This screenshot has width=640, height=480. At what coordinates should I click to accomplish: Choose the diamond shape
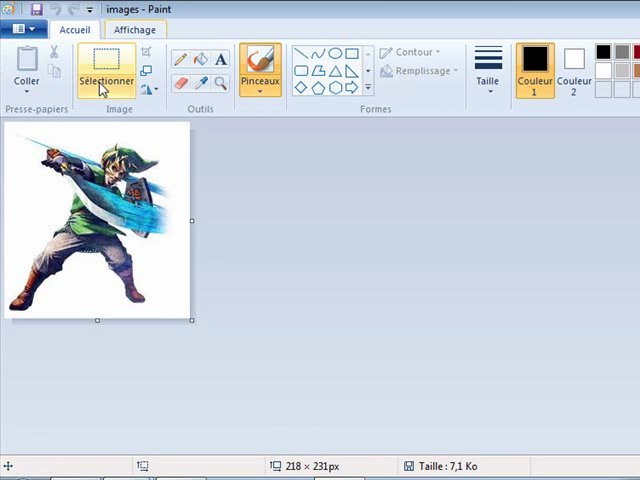pyautogui.click(x=301, y=87)
